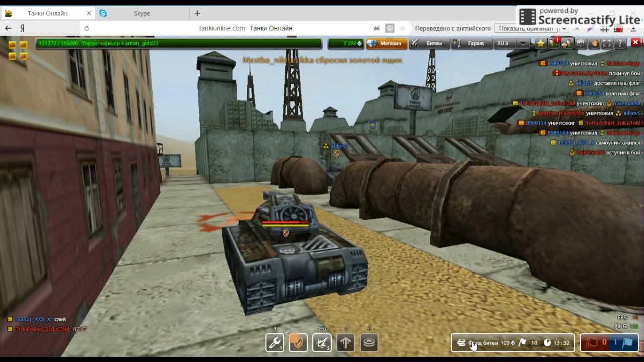The image size is (644, 362).
Task: Click the alikov5 player name tag
Action: (x=339, y=146)
